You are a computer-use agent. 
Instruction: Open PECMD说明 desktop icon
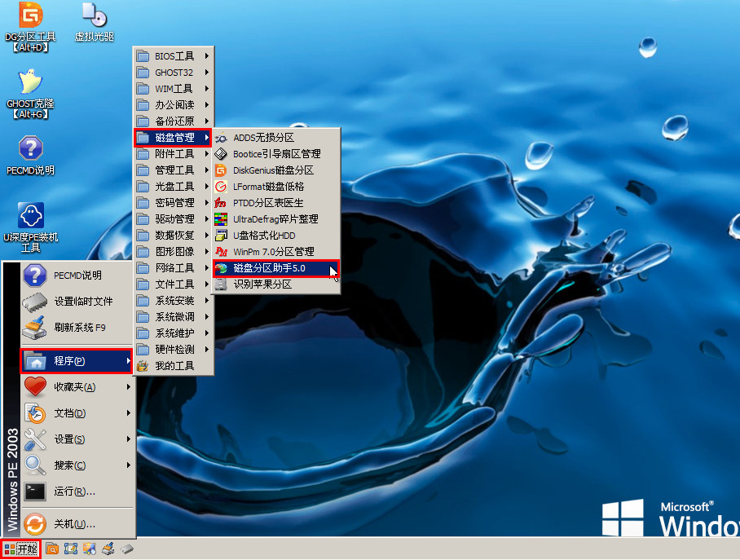tap(30, 156)
